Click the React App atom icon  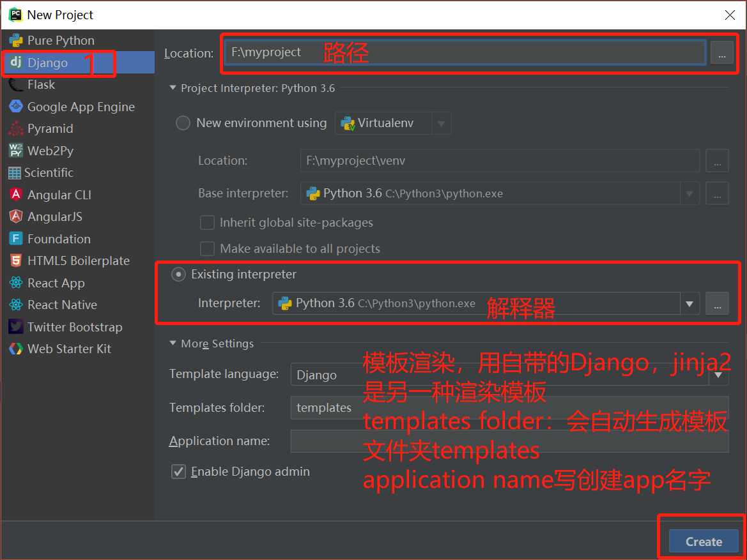[16, 283]
